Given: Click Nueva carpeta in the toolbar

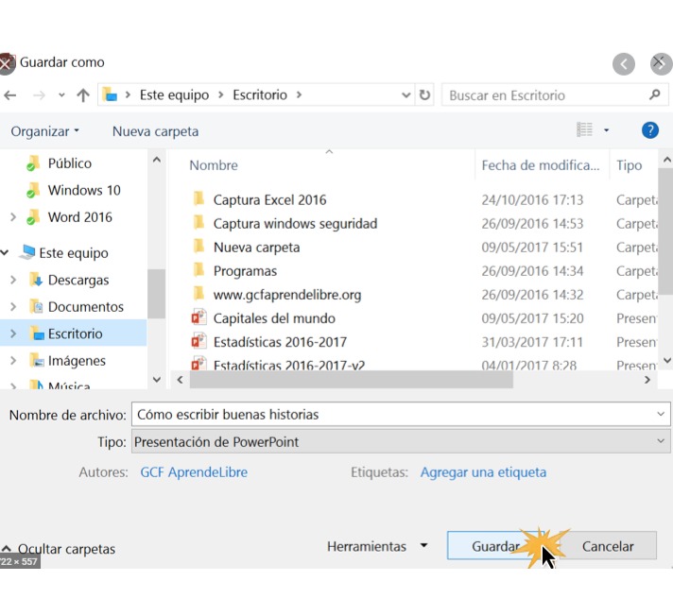Looking at the screenshot, I should pyautogui.click(x=155, y=131).
